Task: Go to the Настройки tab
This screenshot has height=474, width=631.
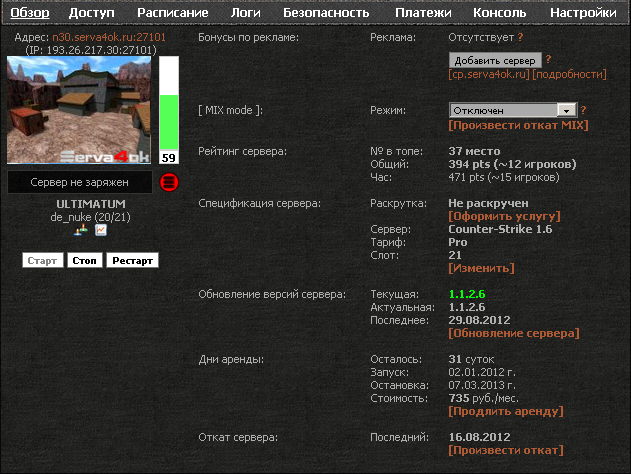Action: tap(583, 13)
